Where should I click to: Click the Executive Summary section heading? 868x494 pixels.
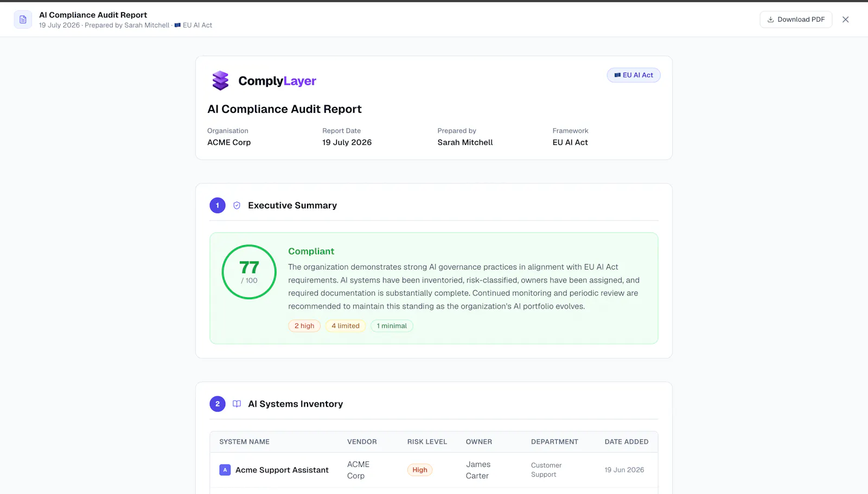tap(292, 206)
